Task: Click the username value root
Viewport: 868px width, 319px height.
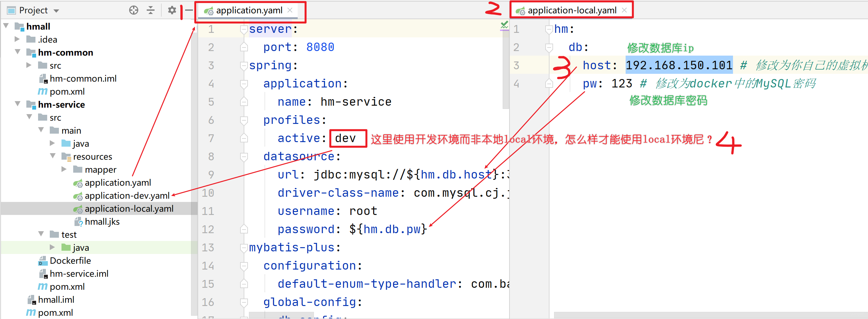Action: pos(363,211)
